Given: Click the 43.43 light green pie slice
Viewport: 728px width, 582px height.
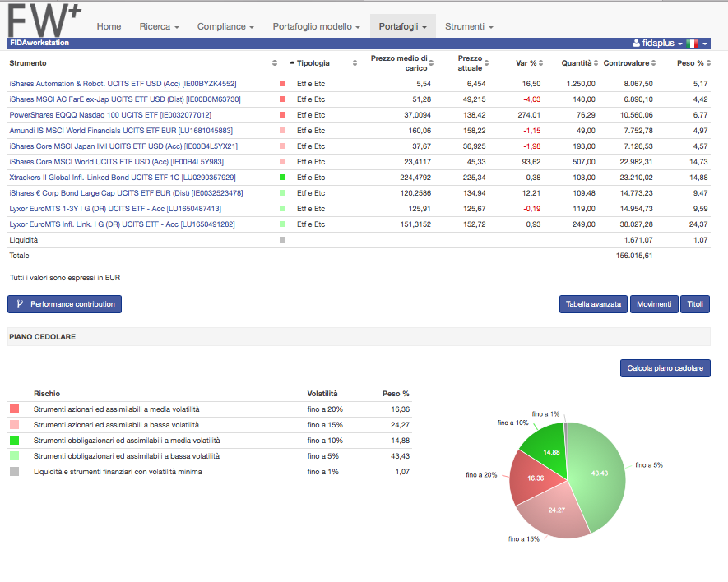Looking at the screenshot, I should pos(600,473).
